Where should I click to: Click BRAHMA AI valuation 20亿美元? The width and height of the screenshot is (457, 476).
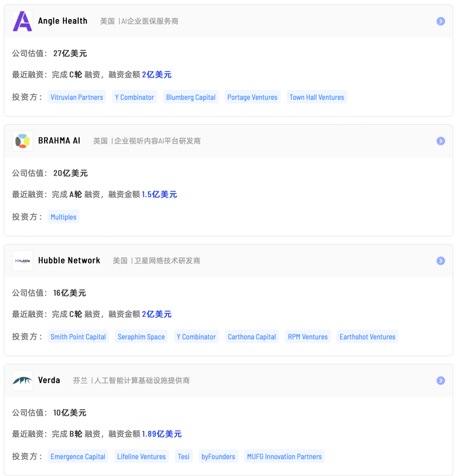[x=70, y=173]
